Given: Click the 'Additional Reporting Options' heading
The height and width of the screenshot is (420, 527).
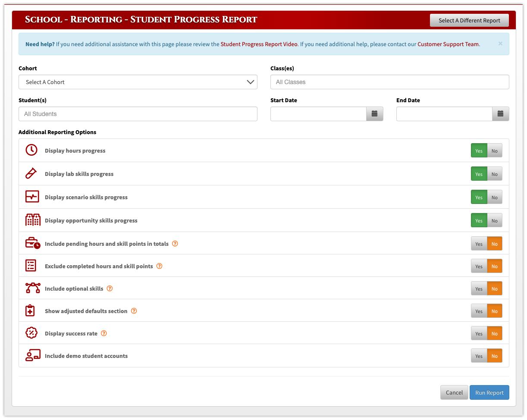Looking at the screenshot, I should click(57, 132).
